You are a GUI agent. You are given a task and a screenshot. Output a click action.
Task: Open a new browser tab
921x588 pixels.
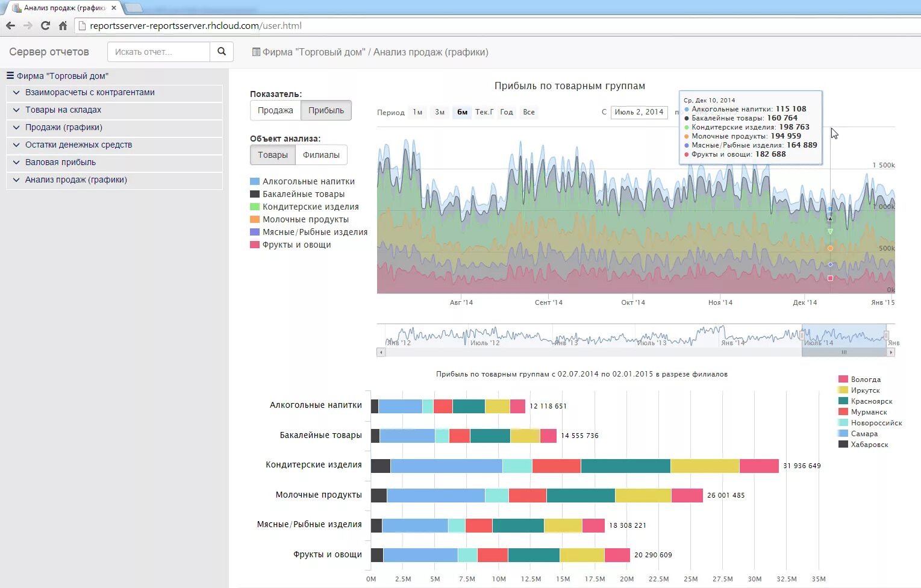134,8
